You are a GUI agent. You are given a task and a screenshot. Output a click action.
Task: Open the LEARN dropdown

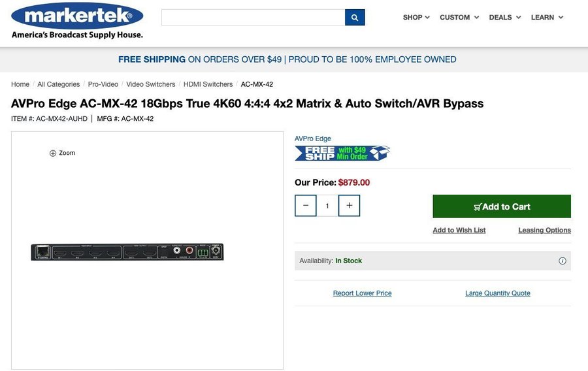tap(547, 17)
